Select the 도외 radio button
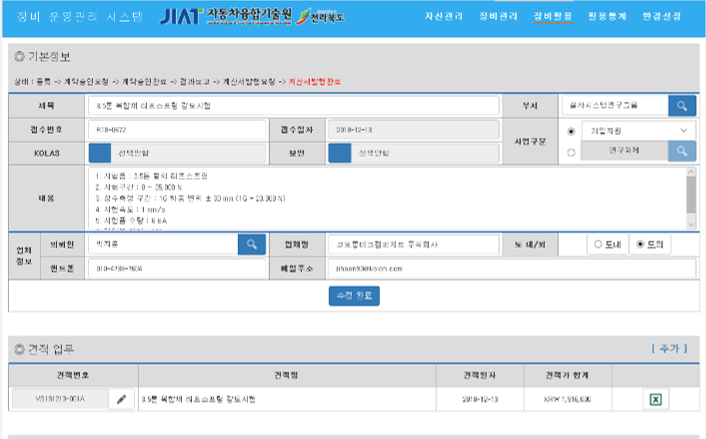The image size is (706, 439). pyautogui.click(x=640, y=243)
